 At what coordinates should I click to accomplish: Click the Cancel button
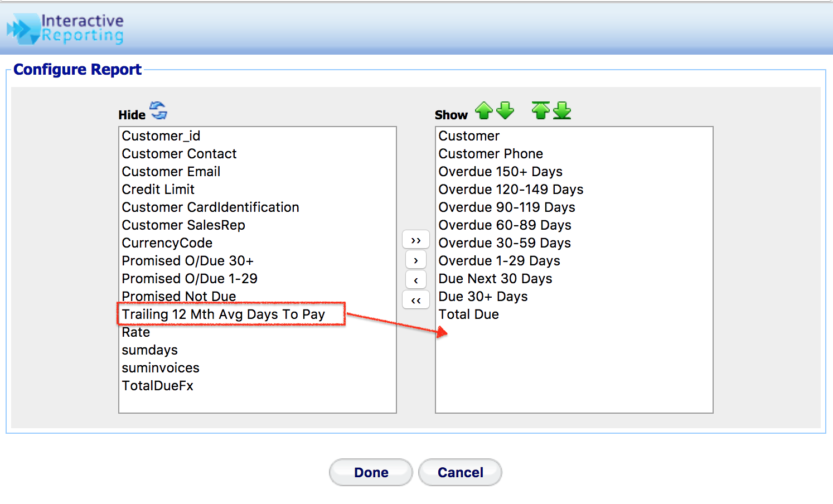click(x=460, y=472)
